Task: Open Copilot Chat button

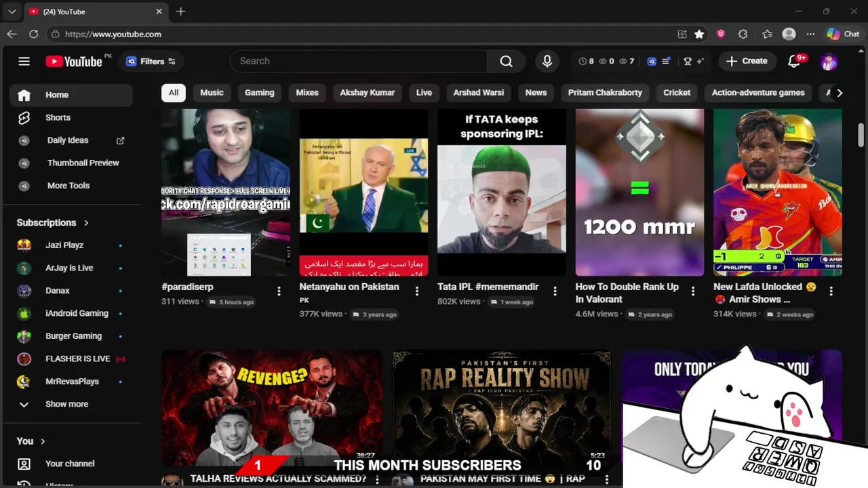Action: (x=843, y=34)
